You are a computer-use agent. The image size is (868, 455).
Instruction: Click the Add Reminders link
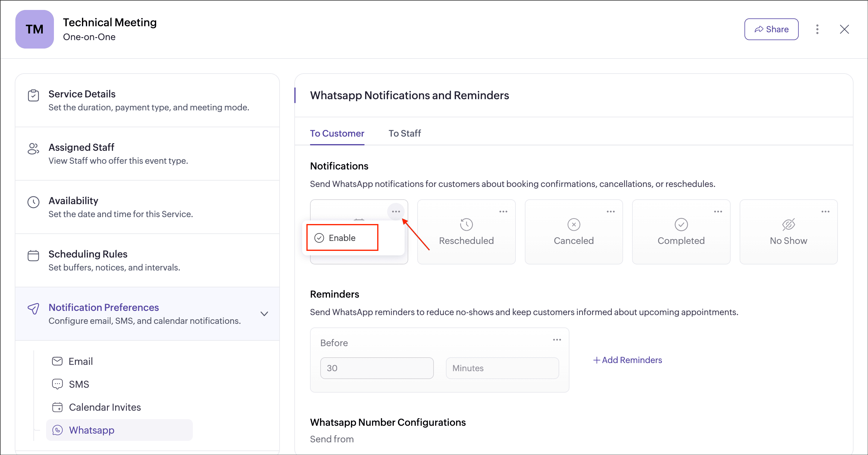pyautogui.click(x=627, y=360)
